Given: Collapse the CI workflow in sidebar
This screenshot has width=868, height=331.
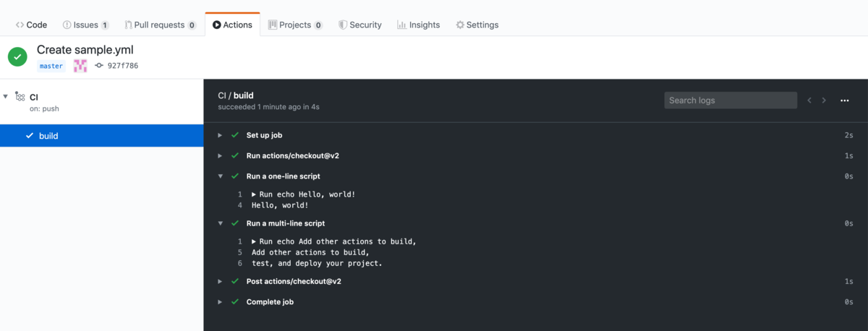Looking at the screenshot, I should pos(6,96).
